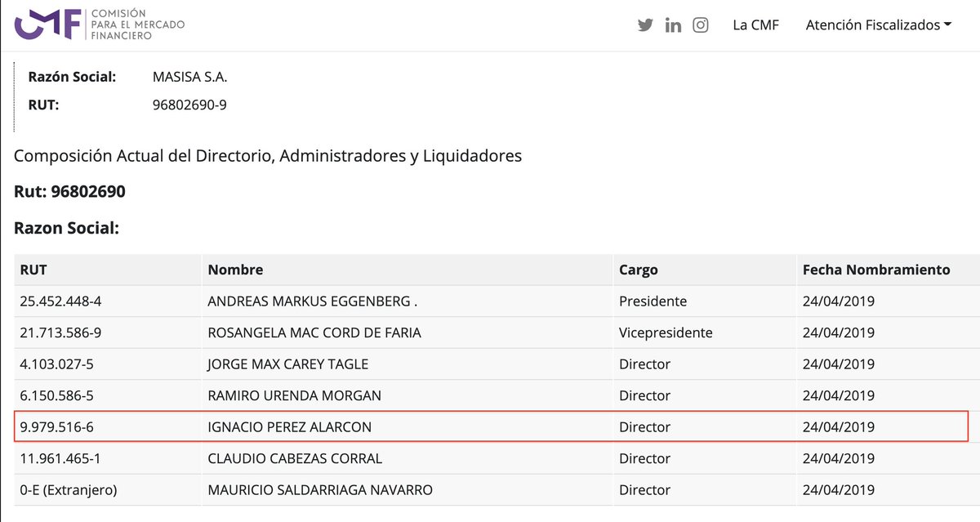Viewport: 980px width, 522px height.
Task: Click the Composición Actual del Directorio heading
Action: click(268, 155)
